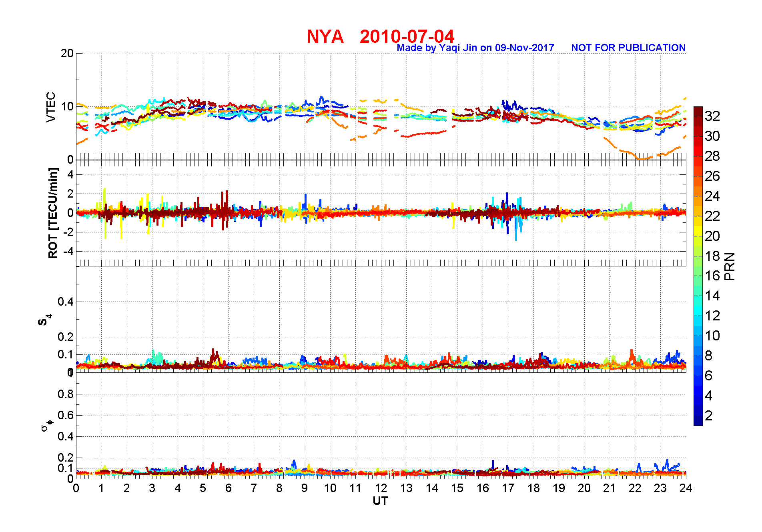Click the ROT y-axis tick label -4
762x532 pixels.
pyautogui.click(x=69, y=251)
